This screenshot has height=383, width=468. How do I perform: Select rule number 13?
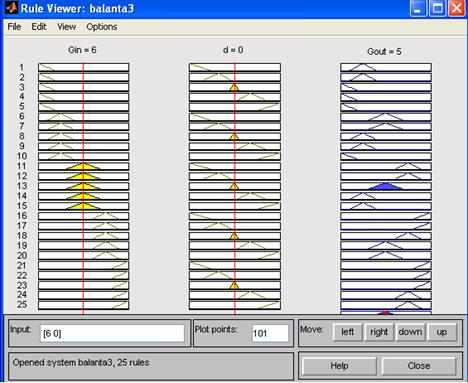pyautogui.click(x=22, y=186)
